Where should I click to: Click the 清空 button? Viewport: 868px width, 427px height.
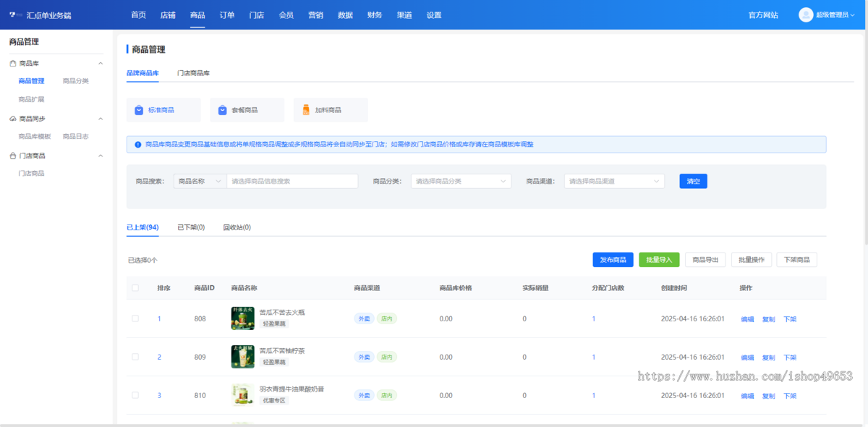(x=693, y=181)
